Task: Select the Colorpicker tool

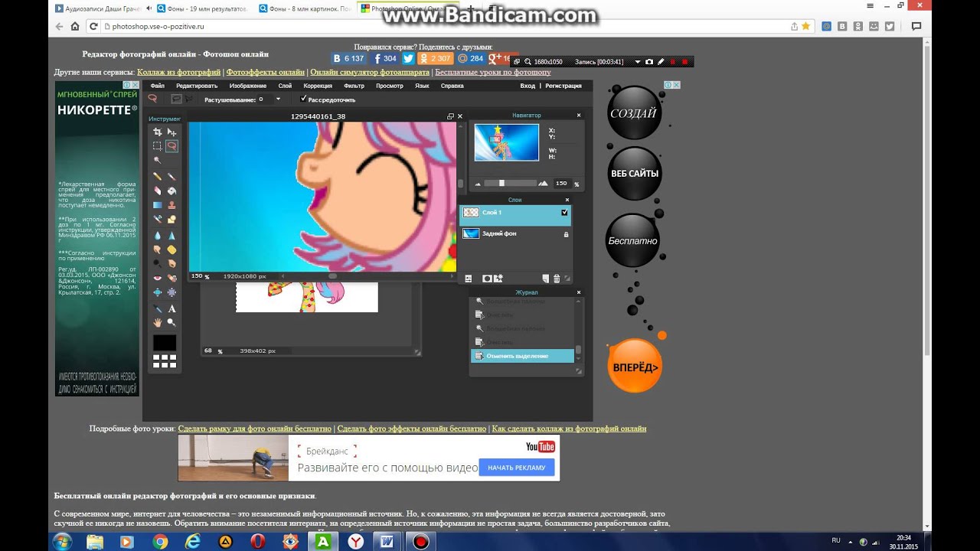Action: (158, 308)
